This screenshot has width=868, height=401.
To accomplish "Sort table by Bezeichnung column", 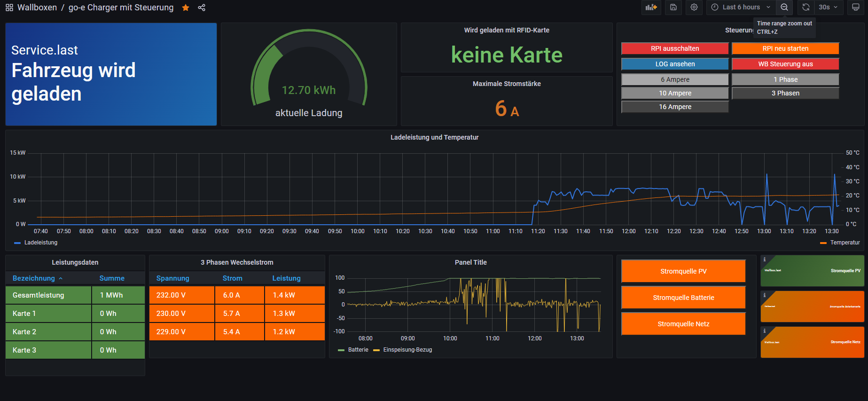I will tap(34, 278).
